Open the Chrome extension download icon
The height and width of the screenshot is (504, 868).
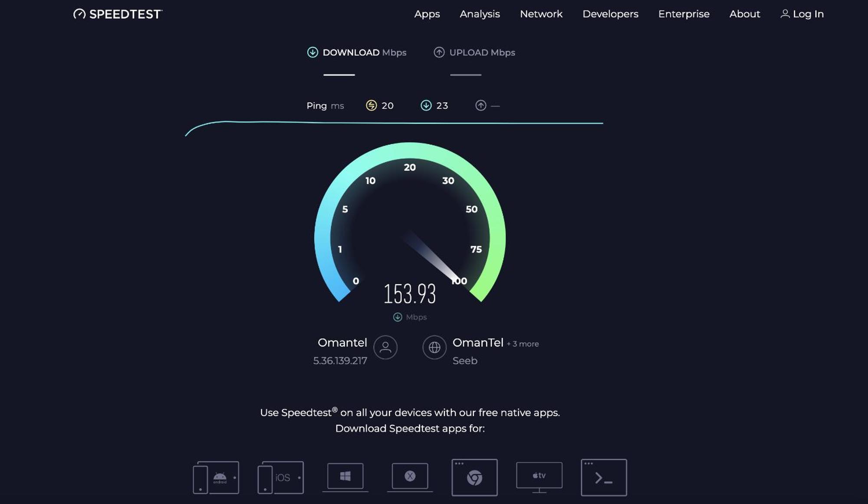[x=474, y=477]
